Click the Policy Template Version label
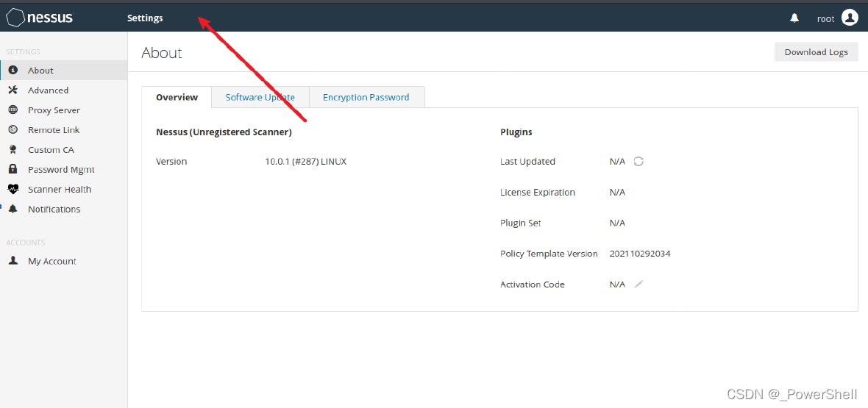This screenshot has height=408, width=868. click(549, 254)
